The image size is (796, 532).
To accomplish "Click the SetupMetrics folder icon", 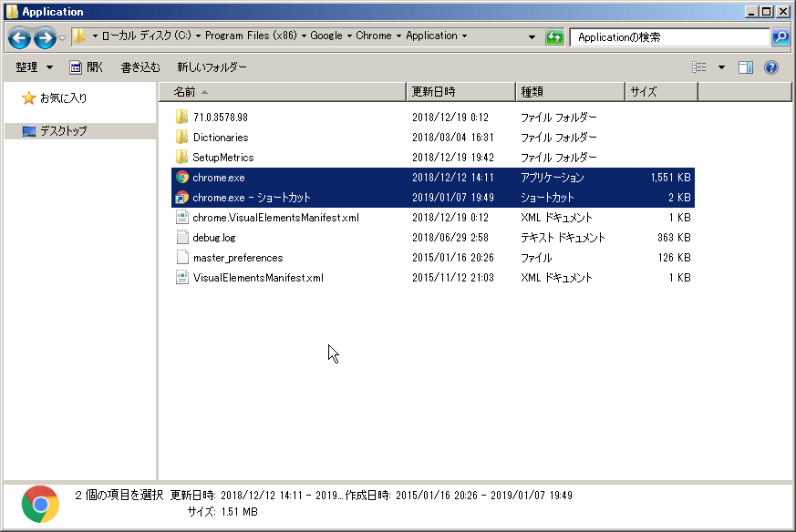I will [x=181, y=158].
